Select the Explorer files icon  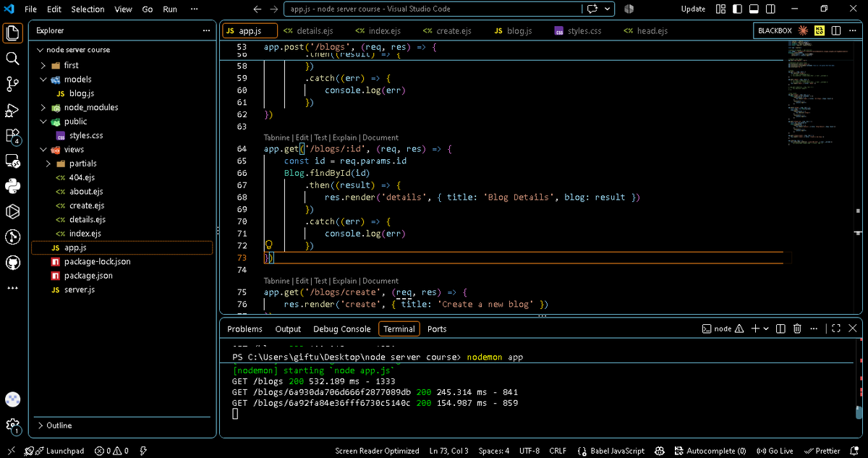[x=12, y=33]
